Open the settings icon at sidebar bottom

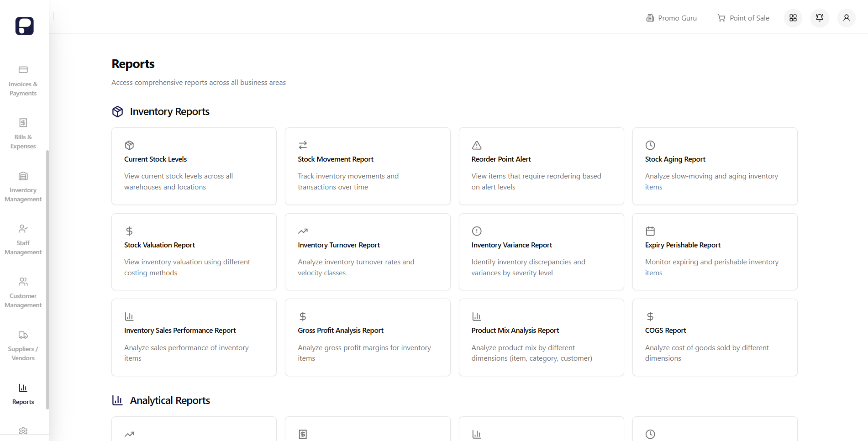click(x=23, y=431)
